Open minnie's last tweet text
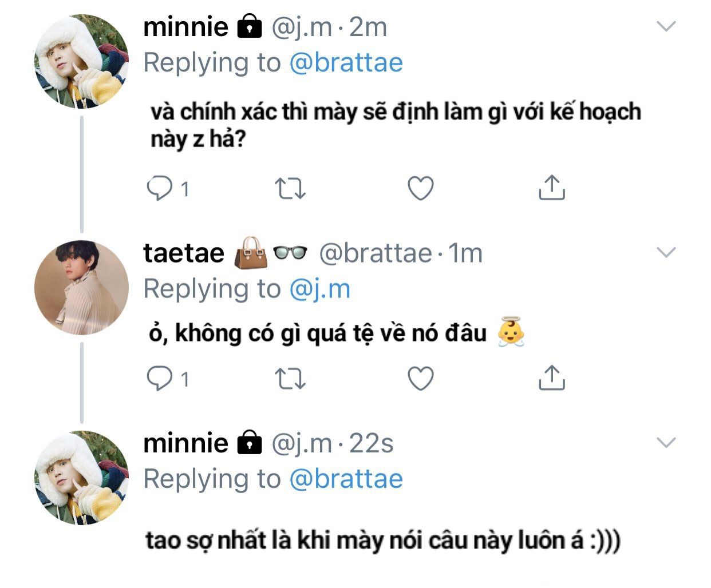Viewport: 711px width, 588px height. pyautogui.click(x=382, y=540)
